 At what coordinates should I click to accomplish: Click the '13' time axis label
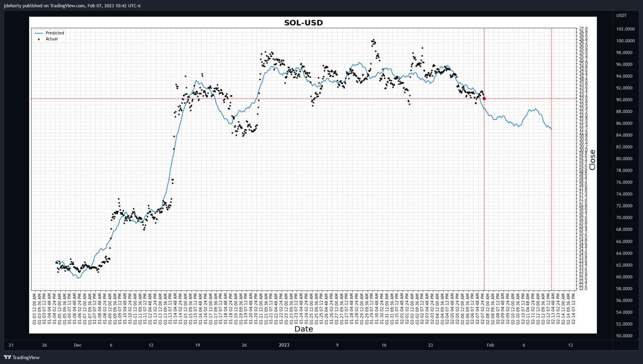click(571, 345)
